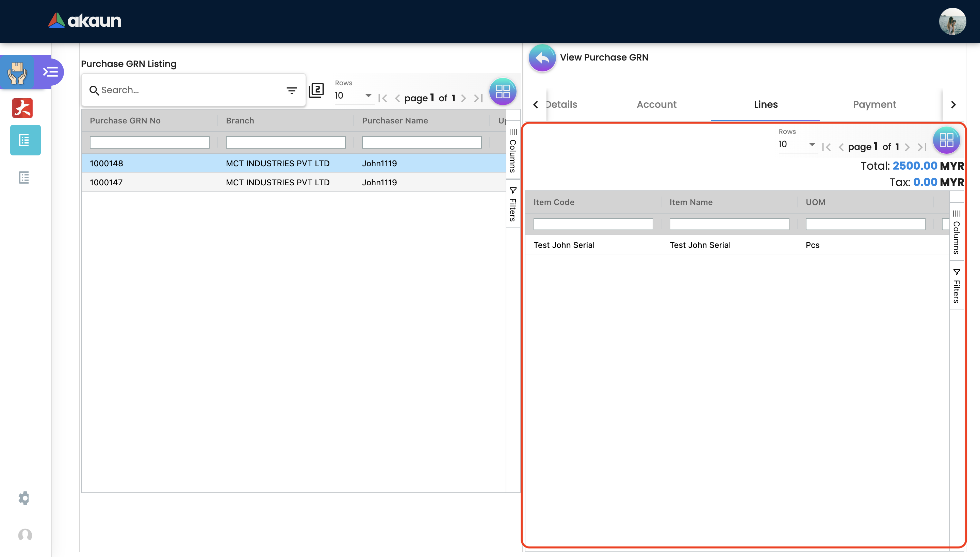Viewport: 980px width, 557px height.
Task: Click the Item Code filter input field
Action: point(593,224)
